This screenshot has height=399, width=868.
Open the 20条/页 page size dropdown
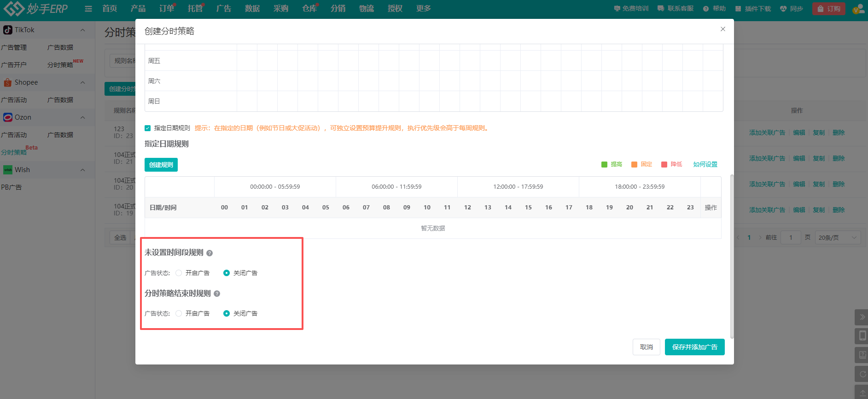(x=838, y=237)
